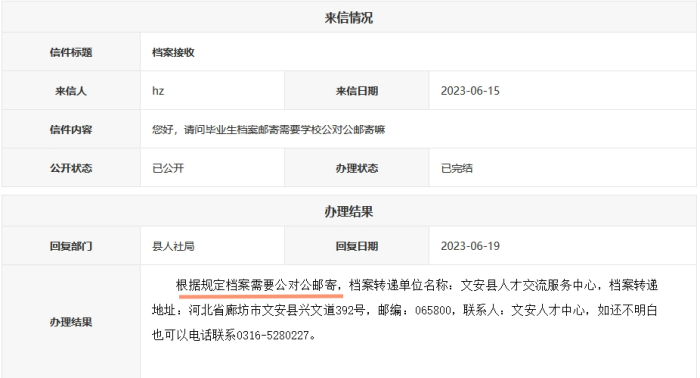Select the reply date 2023-06-19
700x378 pixels.
(x=470, y=246)
